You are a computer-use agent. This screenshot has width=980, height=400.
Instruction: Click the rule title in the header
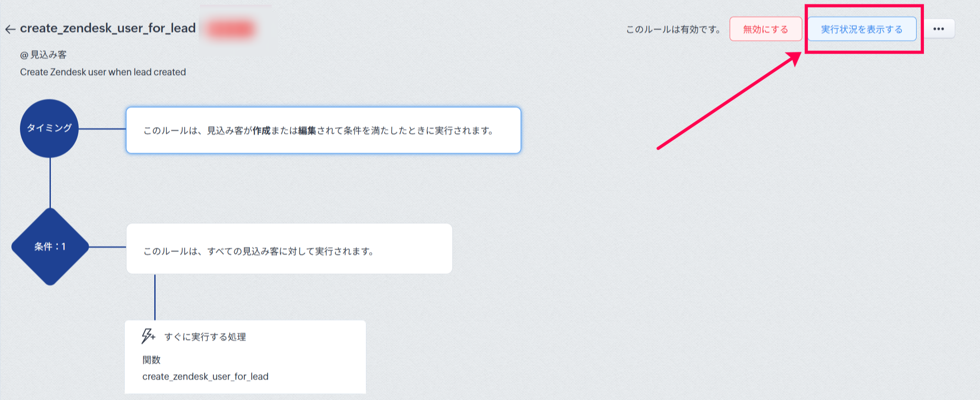pyautogui.click(x=108, y=28)
